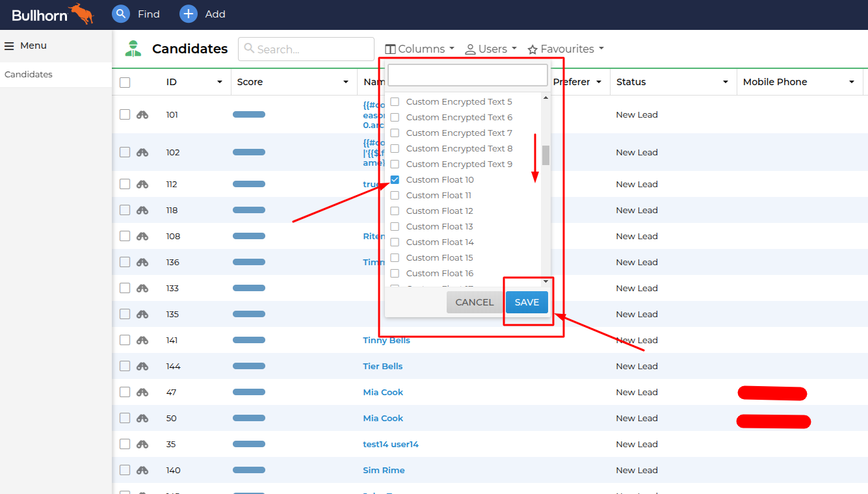Select all rows with the header checkbox
Viewport: 868px width, 494px height.
point(124,81)
